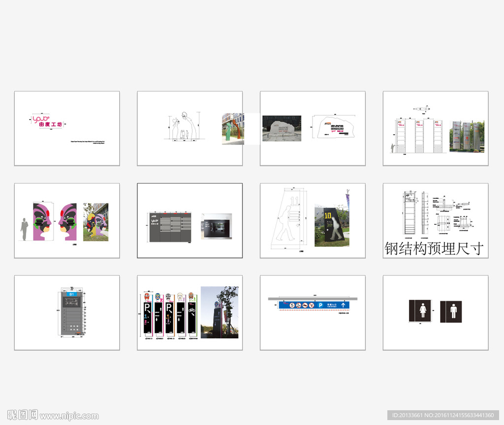
Task: Click the pink 由度工坊 logo
Action: (x=48, y=122)
